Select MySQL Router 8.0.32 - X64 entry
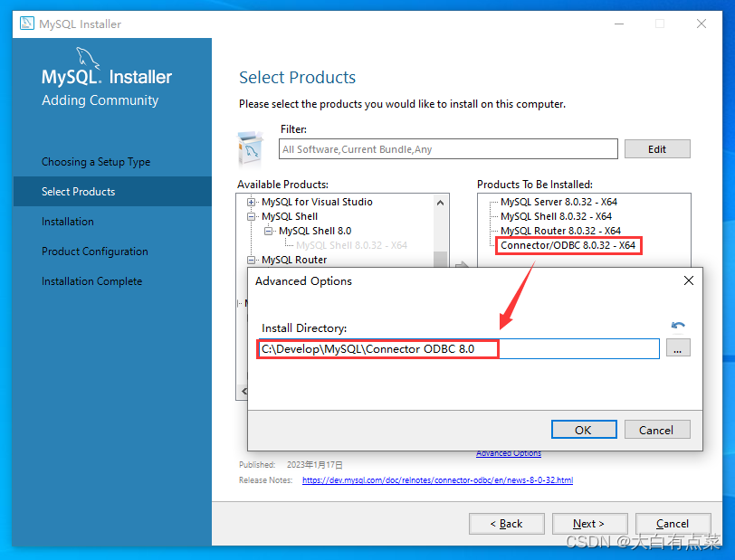735x560 pixels. point(560,231)
